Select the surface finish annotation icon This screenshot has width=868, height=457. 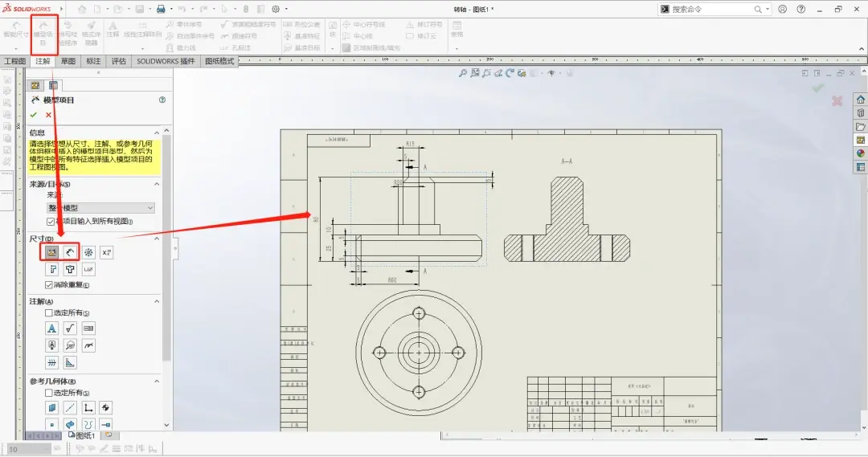70,328
